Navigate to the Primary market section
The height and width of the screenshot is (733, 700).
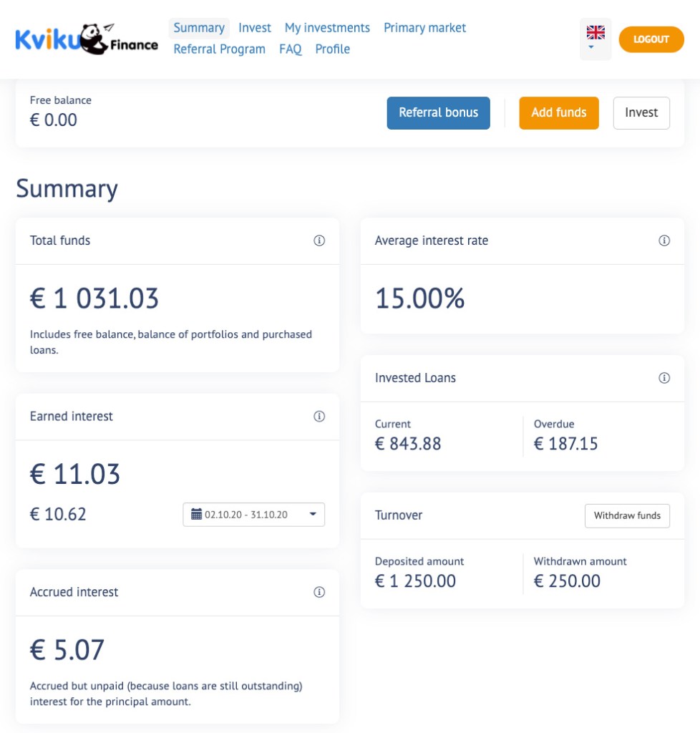[x=424, y=27]
